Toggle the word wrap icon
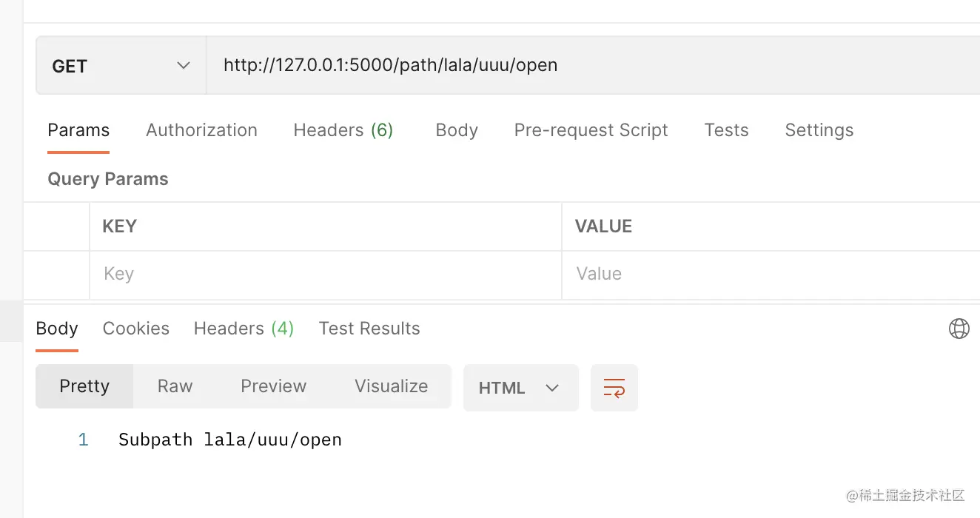980x518 pixels. coord(614,388)
